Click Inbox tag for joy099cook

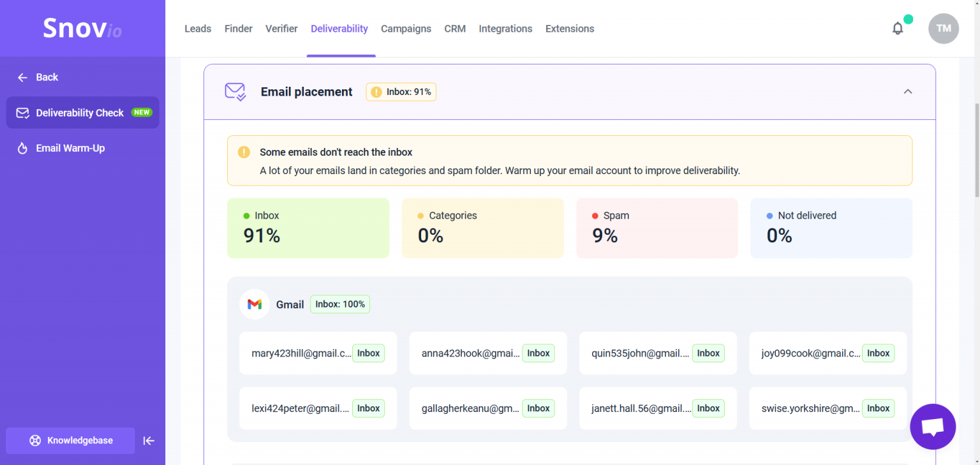(878, 353)
